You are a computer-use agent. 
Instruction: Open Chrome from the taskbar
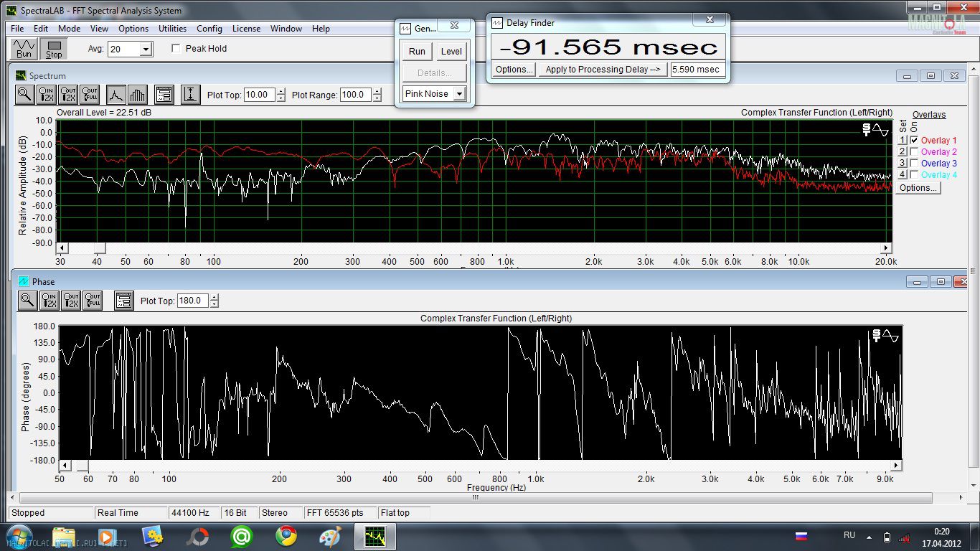tap(286, 536)
